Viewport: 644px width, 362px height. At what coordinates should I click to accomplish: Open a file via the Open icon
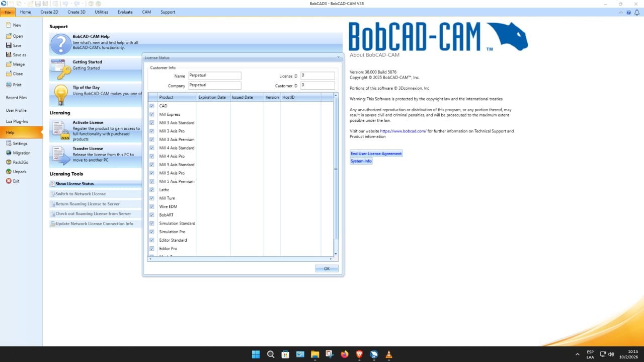pos(9,36)
